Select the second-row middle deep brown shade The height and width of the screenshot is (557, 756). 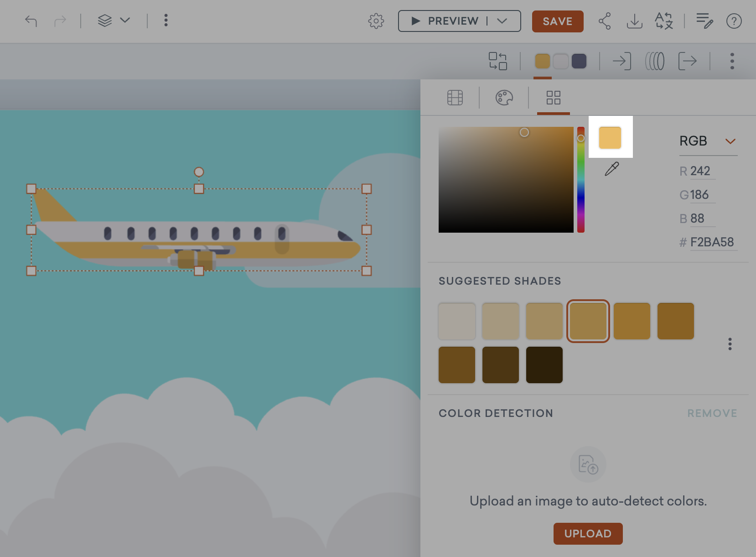tap(501, 365)
